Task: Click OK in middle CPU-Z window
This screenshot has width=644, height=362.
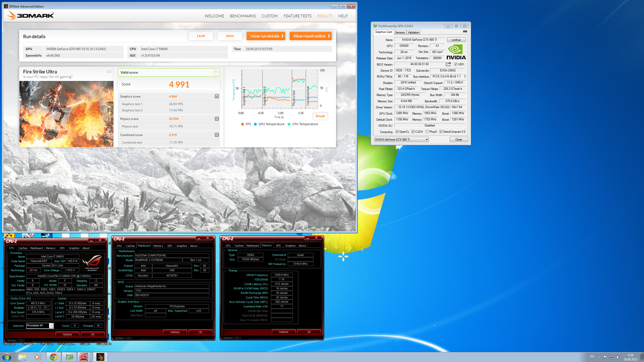Action: pyautogui.click(x=200, y=332)
